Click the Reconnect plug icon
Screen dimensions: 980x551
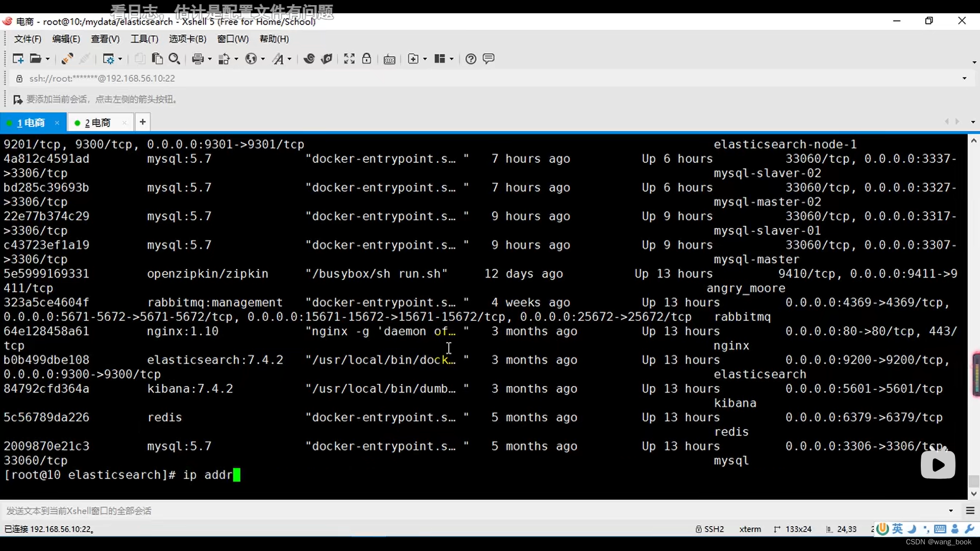67,59
